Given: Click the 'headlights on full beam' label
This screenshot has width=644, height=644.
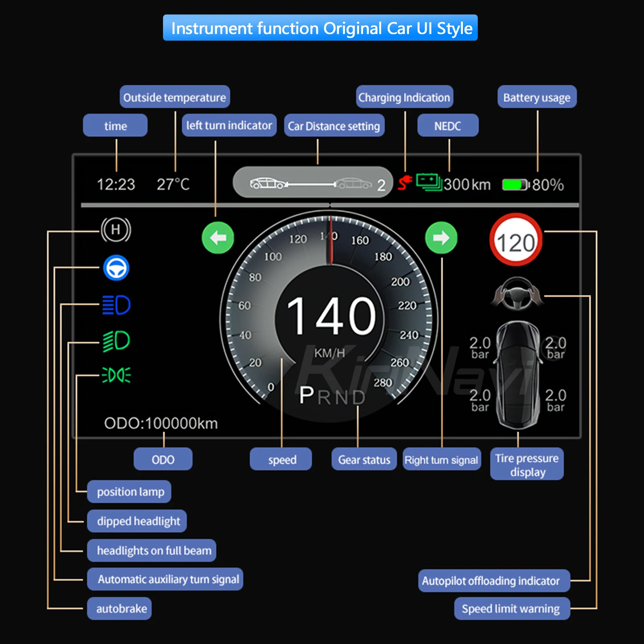Looking at the screenshot, I should pos(152,550).
